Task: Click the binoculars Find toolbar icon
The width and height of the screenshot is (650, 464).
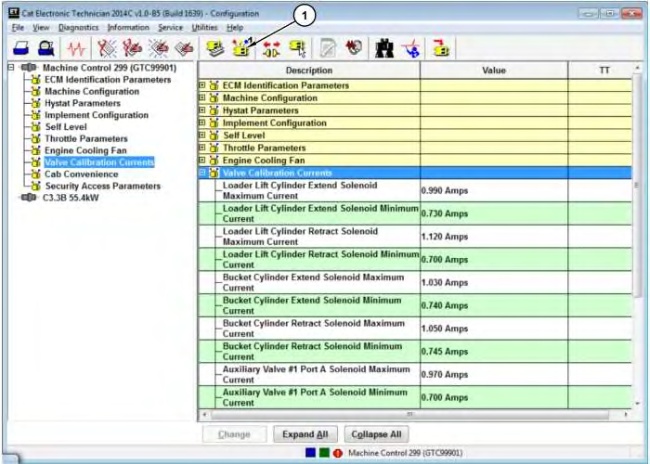Action: (384, 49)
